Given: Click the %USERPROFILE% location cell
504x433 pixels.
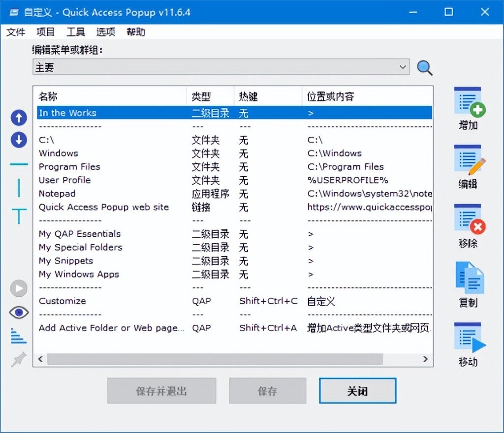Looking at the screenshot, I should (x=348, y=180).
